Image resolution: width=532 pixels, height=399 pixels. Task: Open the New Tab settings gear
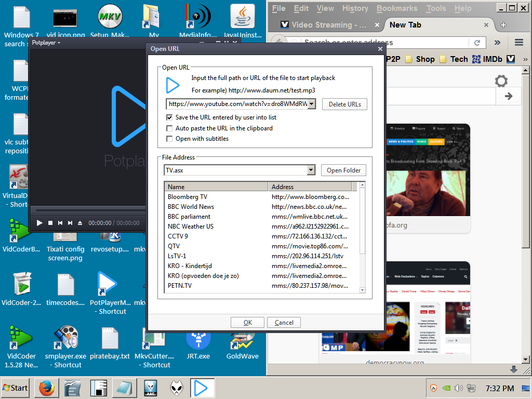pyautogui.click(x=501, y=81)
